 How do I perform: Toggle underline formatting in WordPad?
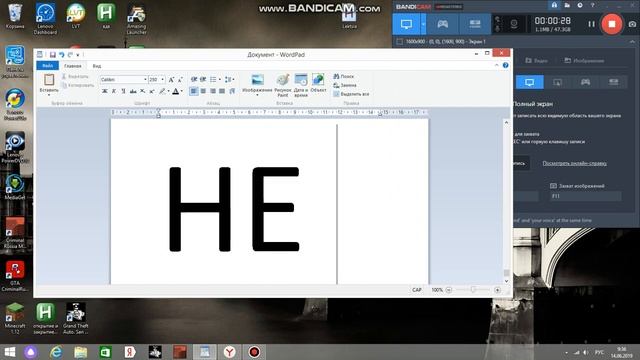click(x=123, y=91)
